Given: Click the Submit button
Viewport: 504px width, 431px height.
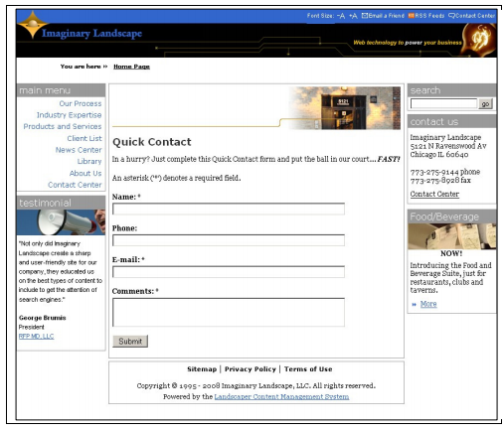Looking at the screenshot, I should click(130, 342).
